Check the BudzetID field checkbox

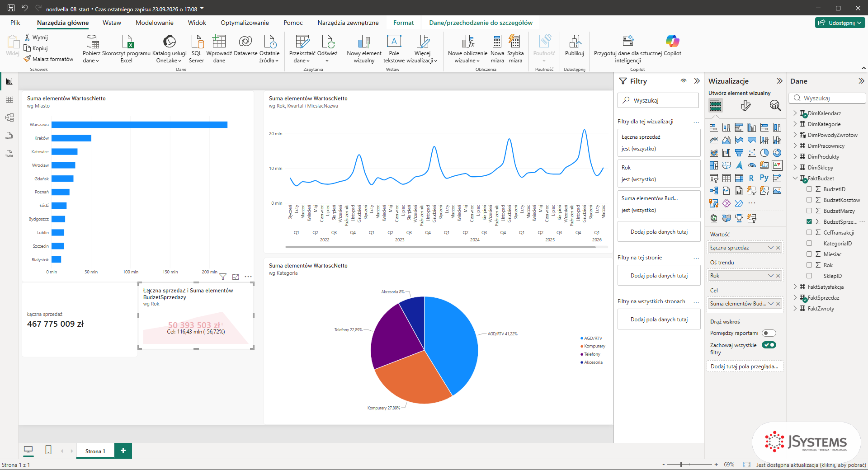809,189
